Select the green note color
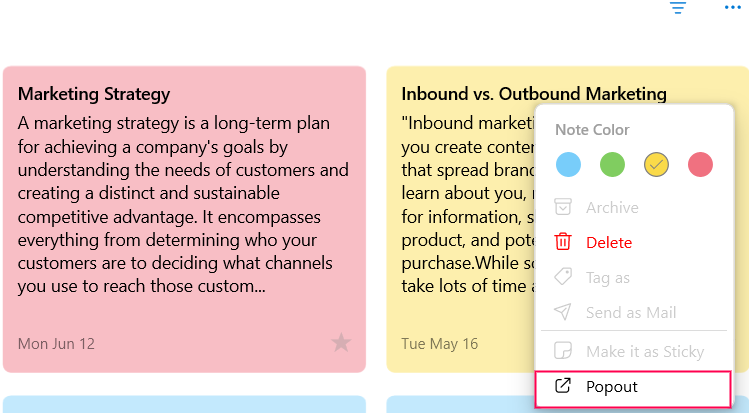This screenshot has height=413, width=749. point(612,165)
